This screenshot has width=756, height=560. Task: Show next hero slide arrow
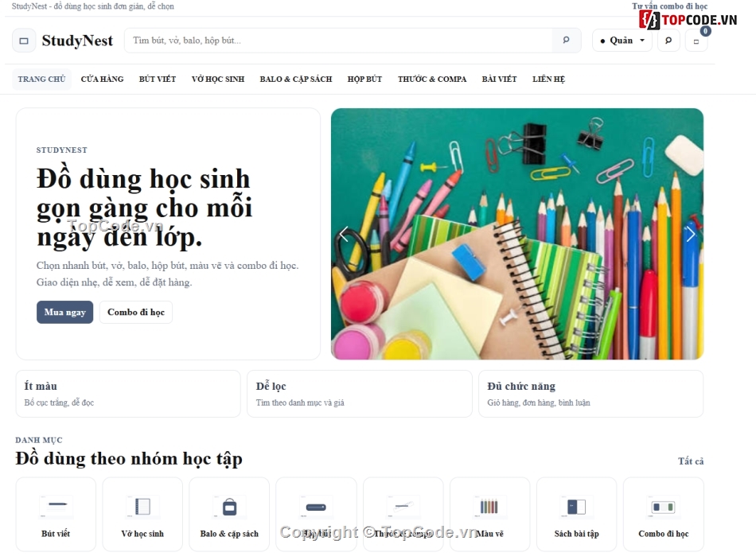pyautogui.click(x=691, y=235)
